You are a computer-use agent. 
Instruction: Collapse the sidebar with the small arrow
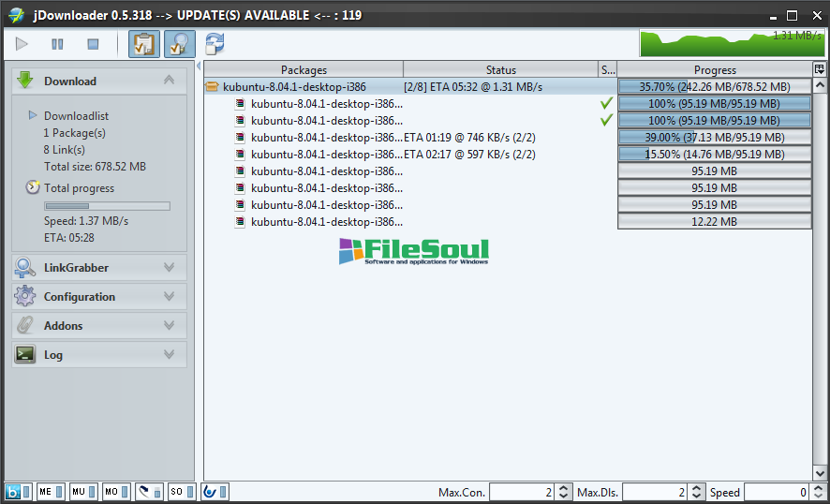[x=199, y=67]
